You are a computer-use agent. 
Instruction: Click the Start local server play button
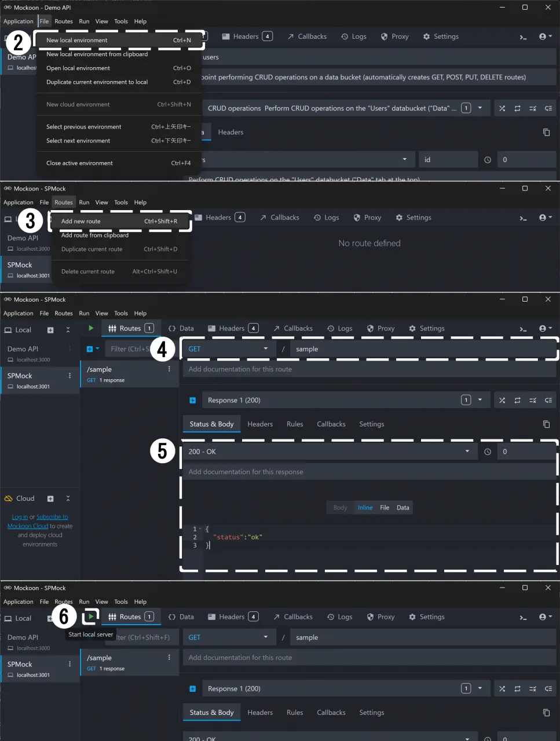point(91,617)
